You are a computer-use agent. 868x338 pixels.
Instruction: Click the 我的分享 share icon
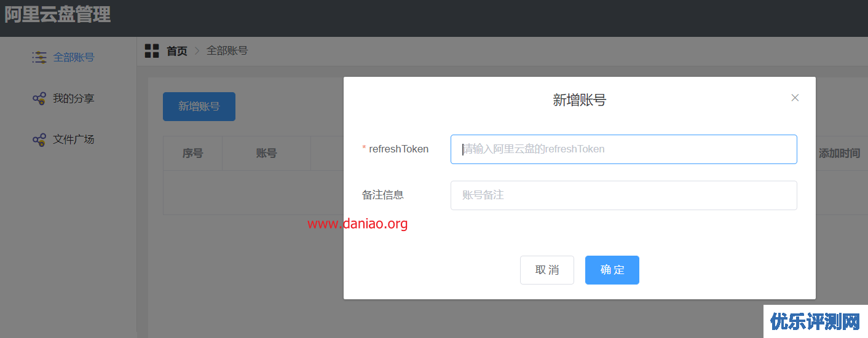[x=39, y=98]
